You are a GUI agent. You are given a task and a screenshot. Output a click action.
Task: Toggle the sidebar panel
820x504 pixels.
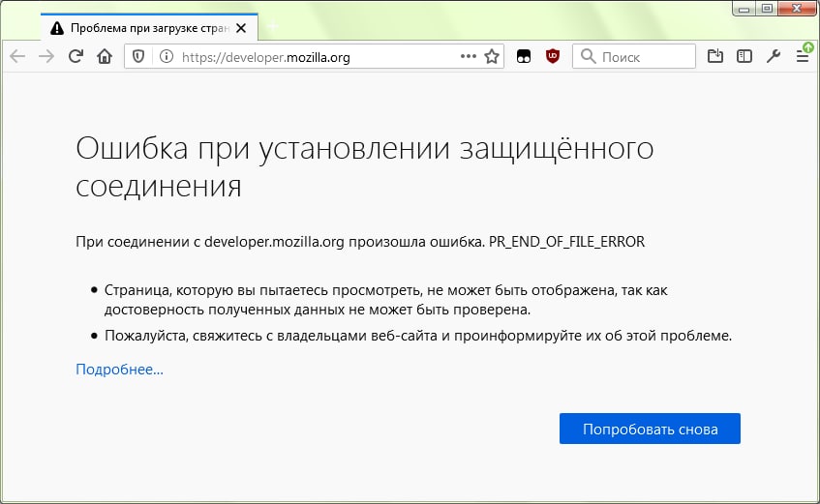tap(744, 56)
